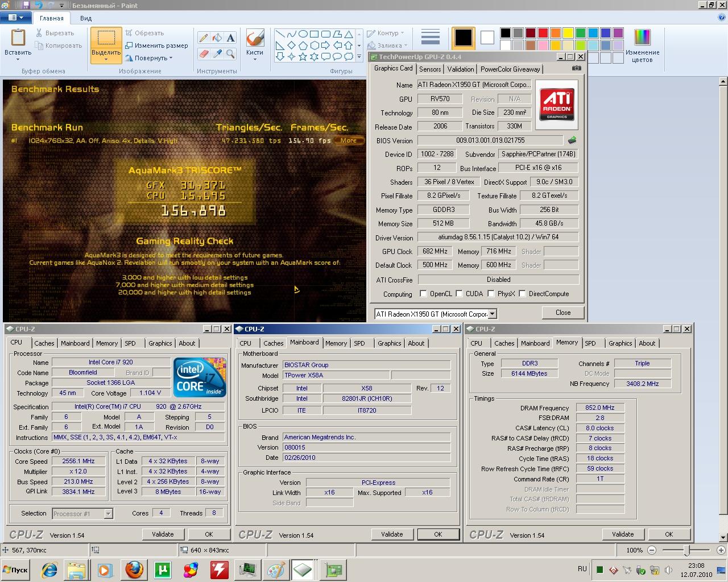
Task: Toggle the DirectCompute checkbox in GPU-Z
Action: (x=522, y=294)
